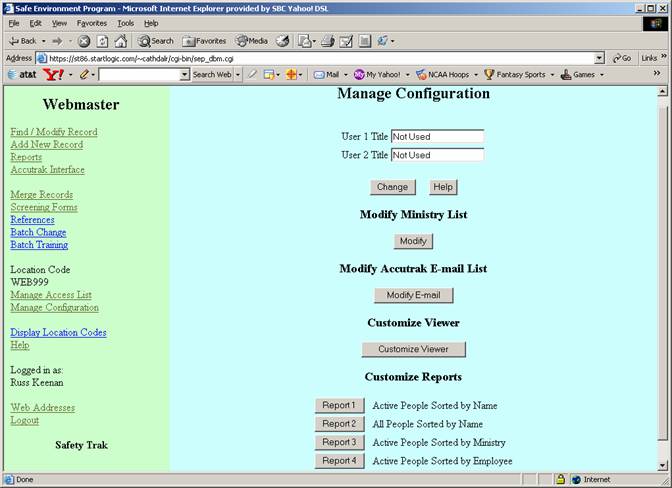Click the page scrollbar down arrow
This screenshot has height=488, width=672.
663,465
